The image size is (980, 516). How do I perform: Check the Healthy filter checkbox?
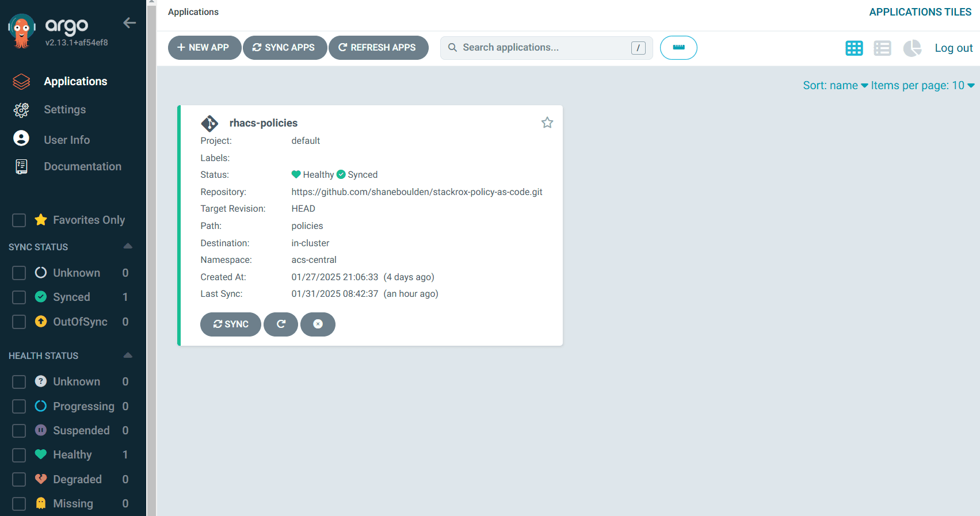[x=19, y=456]
